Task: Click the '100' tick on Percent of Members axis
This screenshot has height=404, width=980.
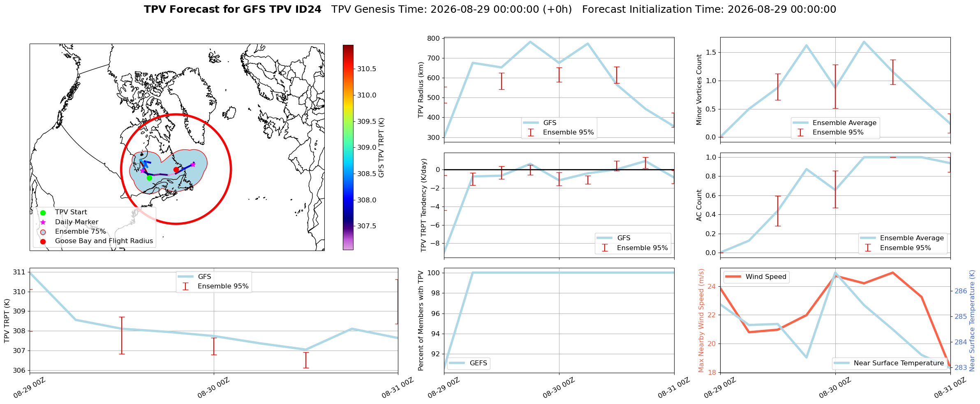Action: [x=434, y=273]
